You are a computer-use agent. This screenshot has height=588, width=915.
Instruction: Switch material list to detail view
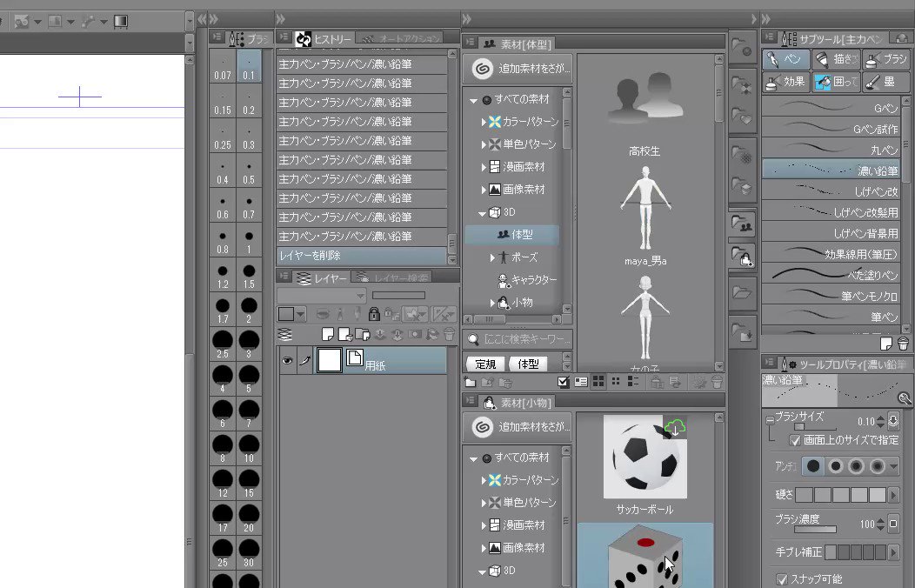pos(633,382)
